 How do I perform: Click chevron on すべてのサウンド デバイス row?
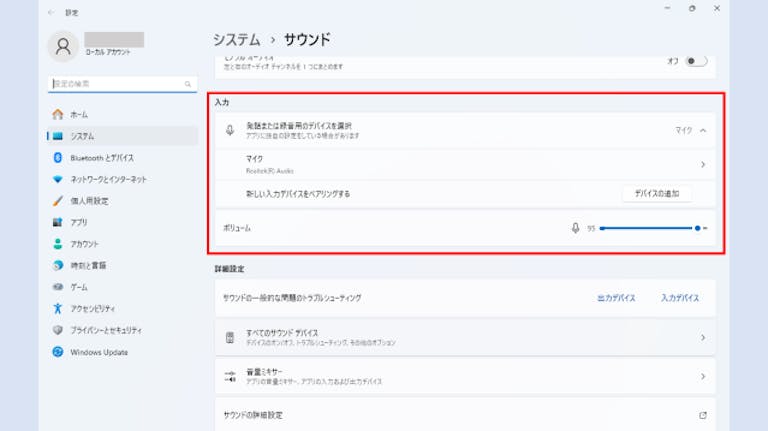tap(703, 337)
